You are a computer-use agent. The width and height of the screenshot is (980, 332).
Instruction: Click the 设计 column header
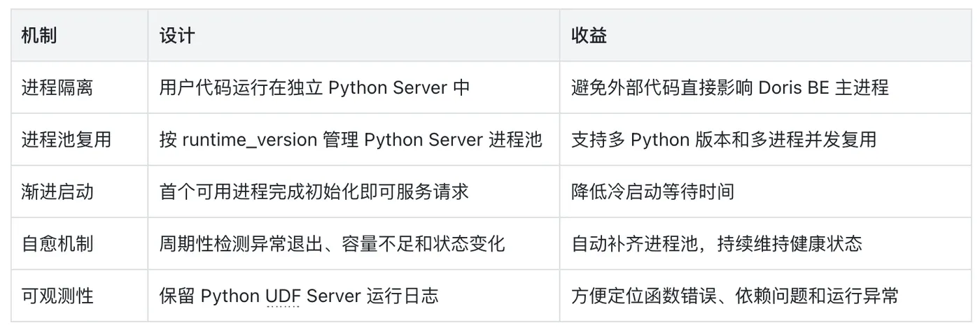point(353,35)
